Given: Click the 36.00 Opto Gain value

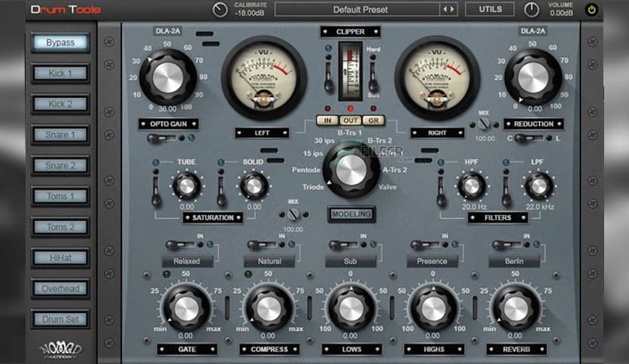Looking at the screenshot, I should [x=167, y=108].
